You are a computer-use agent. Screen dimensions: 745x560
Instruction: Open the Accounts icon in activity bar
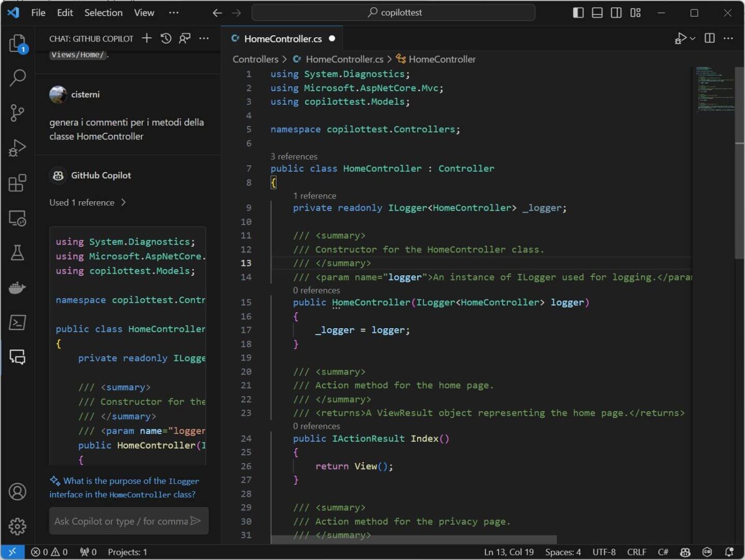point(17,492)
